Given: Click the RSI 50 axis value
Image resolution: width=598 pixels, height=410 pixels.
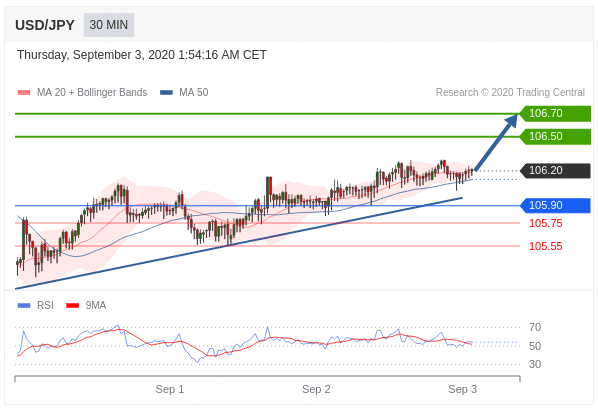Looking at the screenshot, I should click(x=535, y=346).
